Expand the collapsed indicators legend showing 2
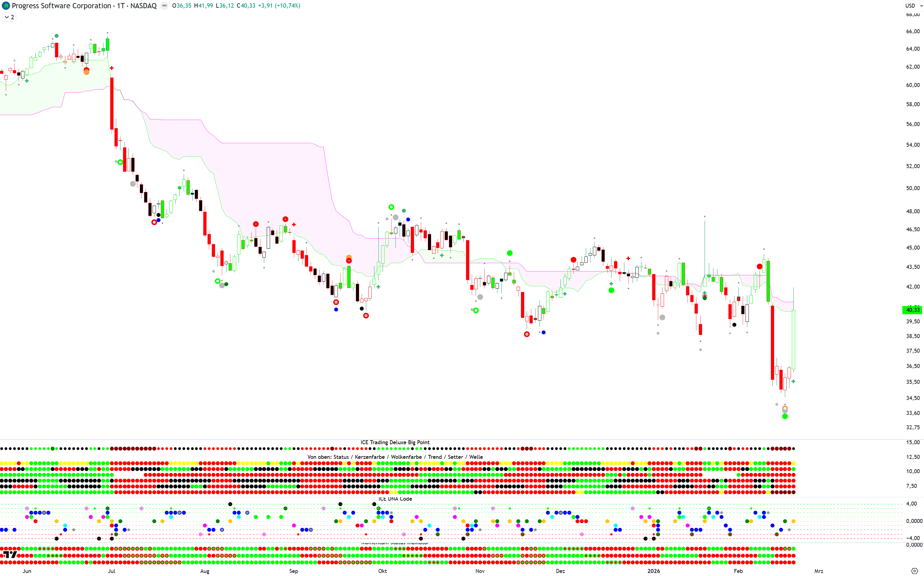 [9, 17]
